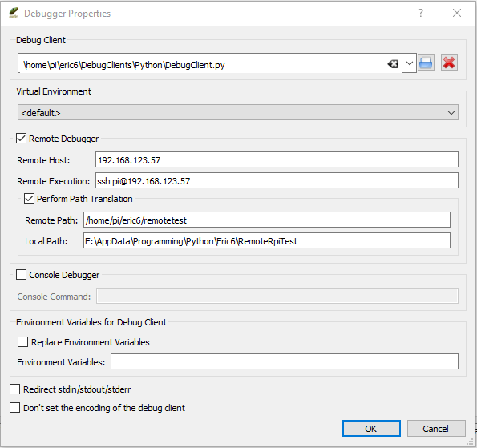Open the Virtual Environment <default> dropdown
The width and height of the screenshot is (477, 448).
[238, 112]
